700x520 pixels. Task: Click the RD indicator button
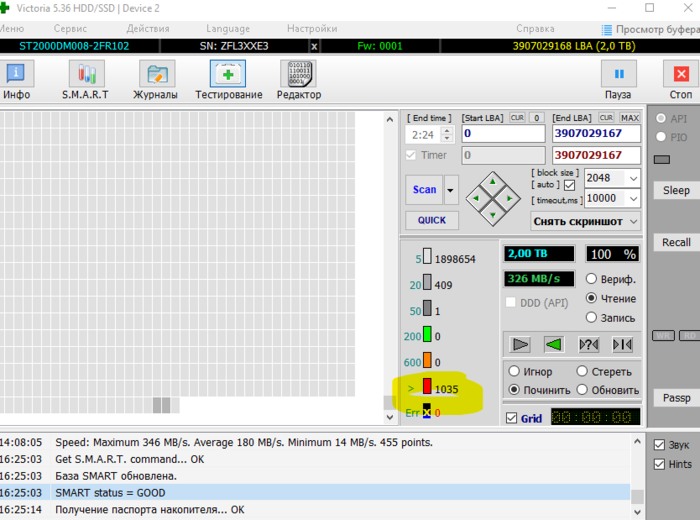point(690,336)
